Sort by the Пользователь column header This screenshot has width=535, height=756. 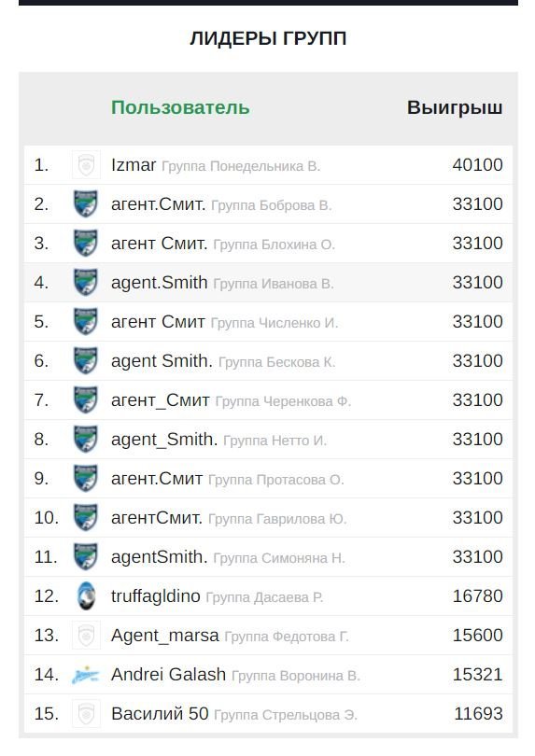click(x=180, y=107)
